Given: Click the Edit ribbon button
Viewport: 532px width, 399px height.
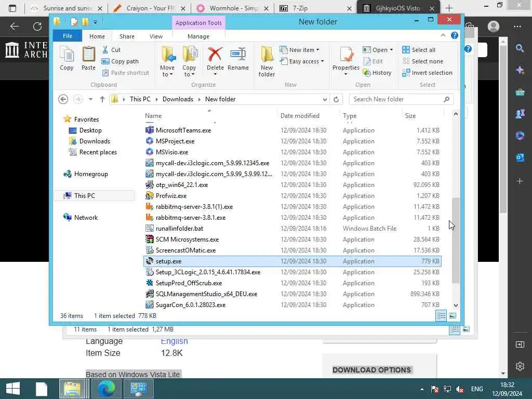Looking at the screenshot, I should click(373, 61).
